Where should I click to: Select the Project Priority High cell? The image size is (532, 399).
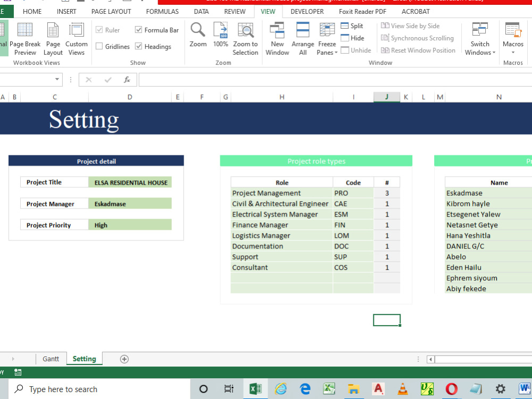(130, 225)
